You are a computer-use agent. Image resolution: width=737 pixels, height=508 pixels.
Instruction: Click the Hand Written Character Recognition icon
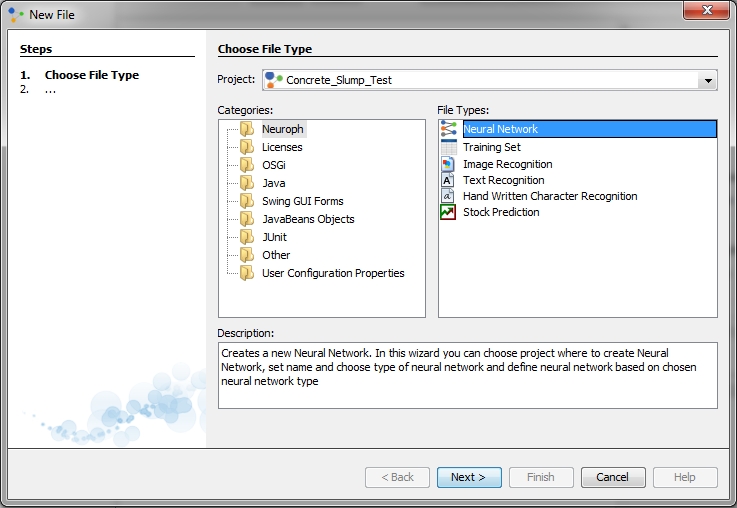(x=448, y=196)
